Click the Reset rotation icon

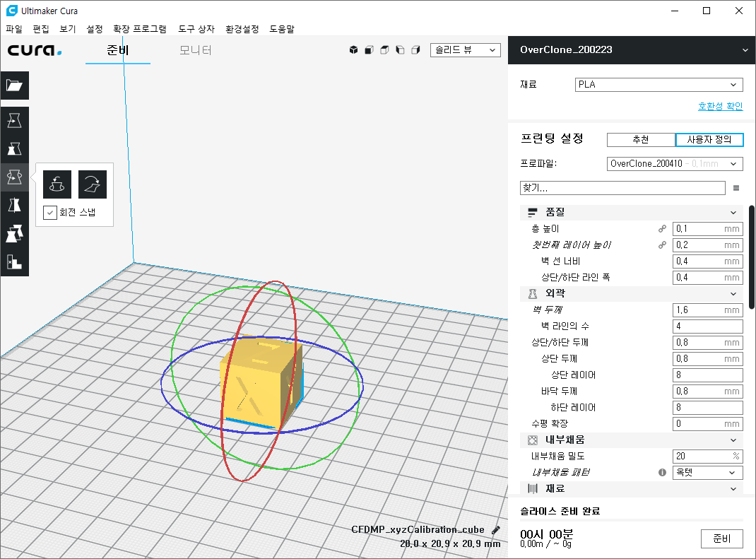(x=57, y=184)
